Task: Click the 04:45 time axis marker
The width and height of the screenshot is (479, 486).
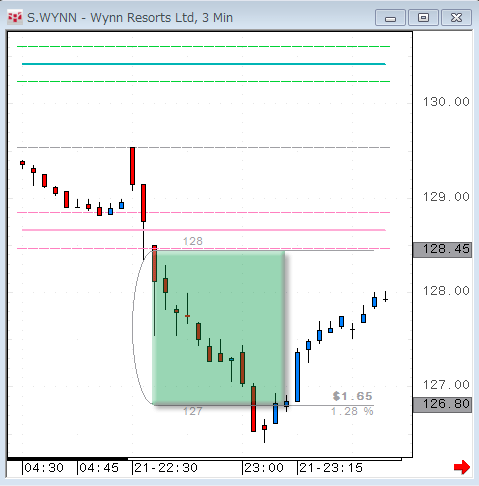Action: [99, 468]
